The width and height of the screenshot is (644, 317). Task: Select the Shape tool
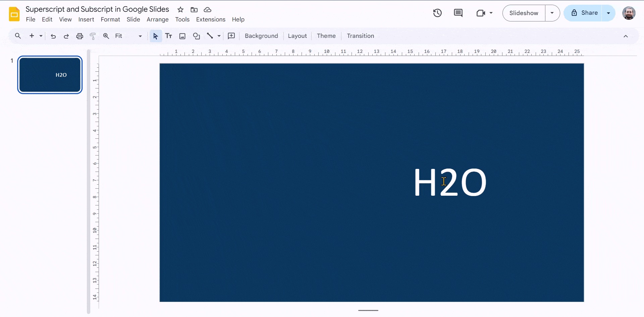pos(196,36)
